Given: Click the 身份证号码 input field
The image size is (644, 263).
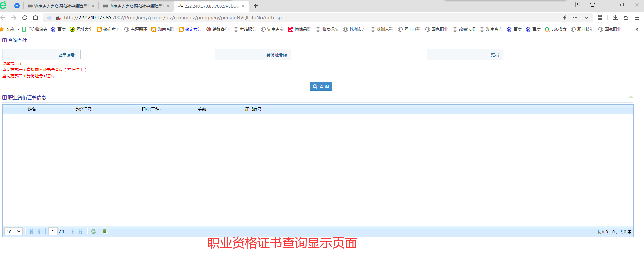Looking at the screenshot, I should [x=359, y=54].
